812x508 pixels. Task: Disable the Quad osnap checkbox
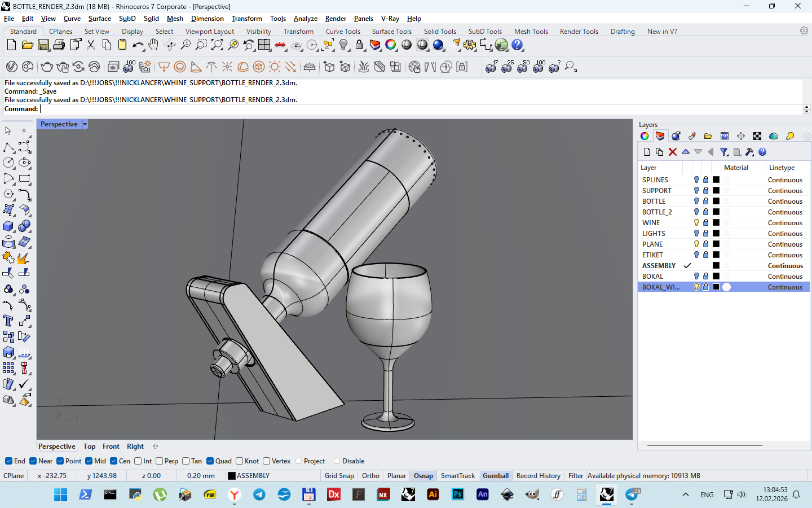pyautogui.click(x=210, y=461)
